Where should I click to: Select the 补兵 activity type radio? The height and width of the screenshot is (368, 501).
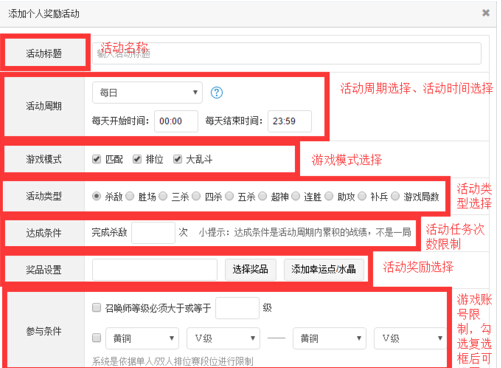click(x=362, y=196)
